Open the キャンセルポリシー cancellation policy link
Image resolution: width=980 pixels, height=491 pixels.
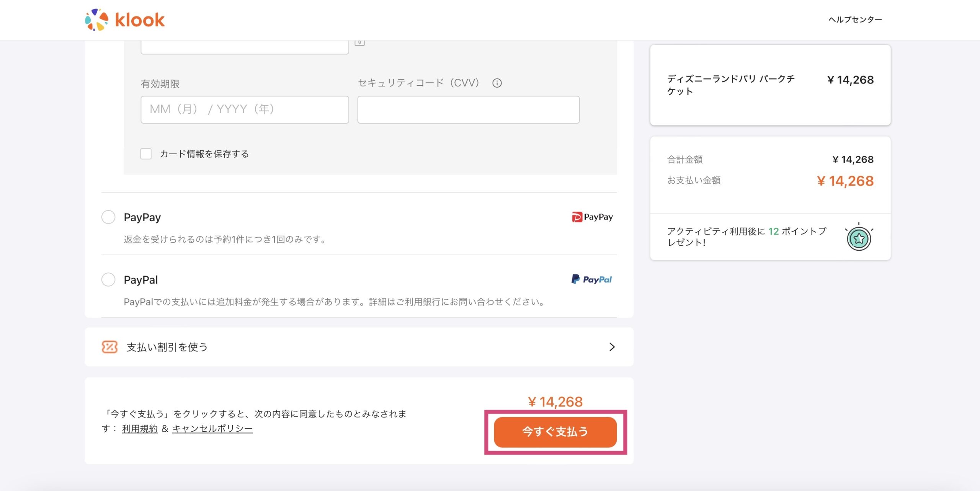pyautogui.click(x=212, y=429)
